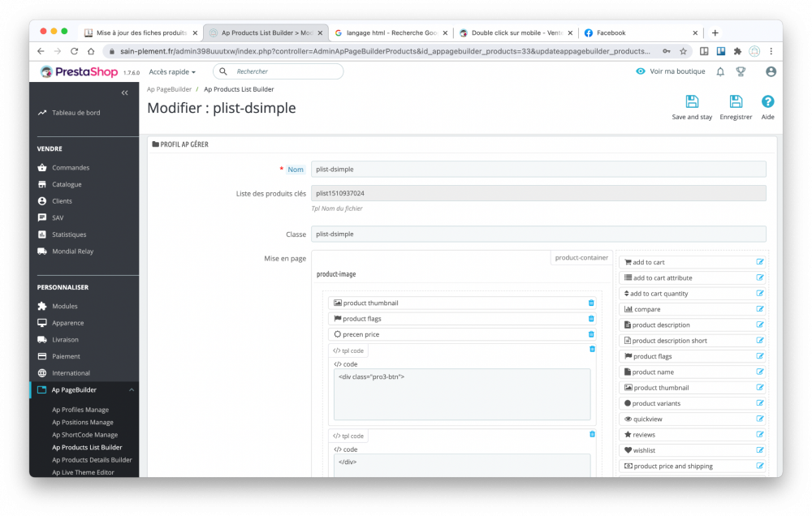Click into the Nom input field
Image resolution: width=812 pixels, height=516 pixels.
(x=538, y=170)
